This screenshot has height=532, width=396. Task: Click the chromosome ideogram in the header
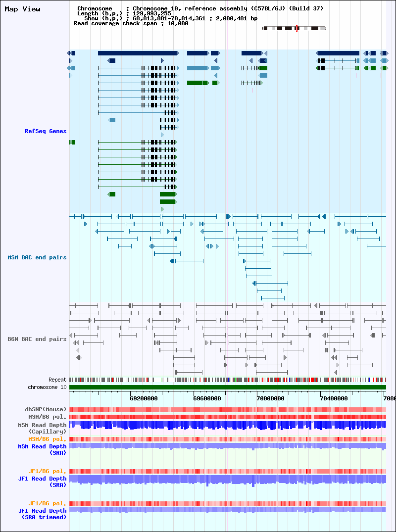pos(294,29)
